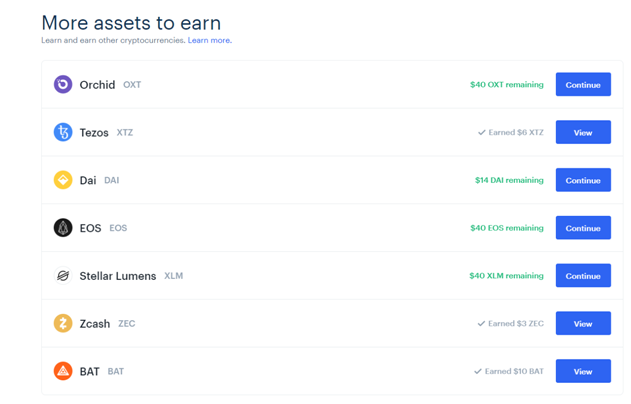Click the purple Orchid coin icon
Screen dimensions: 631x404
[63, 85]
